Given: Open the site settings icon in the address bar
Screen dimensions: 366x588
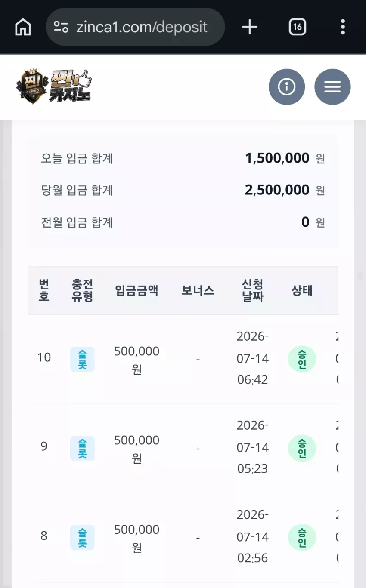Looking at the screenshot, I should 61,27.
